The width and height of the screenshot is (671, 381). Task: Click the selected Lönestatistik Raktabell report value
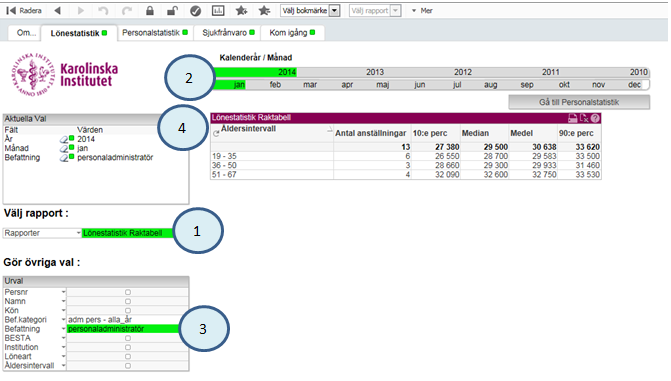[x=128, y=233]
